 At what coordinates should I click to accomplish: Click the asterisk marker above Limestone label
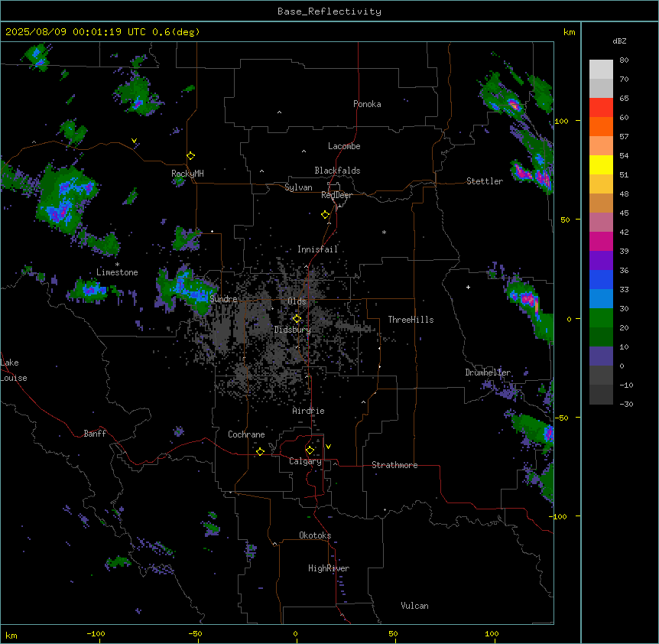(117, 265)
